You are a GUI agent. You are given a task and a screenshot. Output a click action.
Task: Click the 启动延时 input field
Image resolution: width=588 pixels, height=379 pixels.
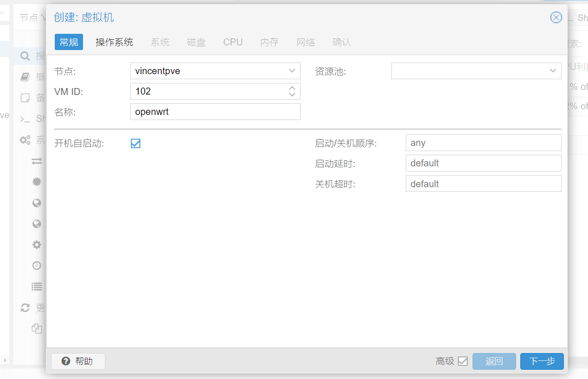click(x=483, y=163)
